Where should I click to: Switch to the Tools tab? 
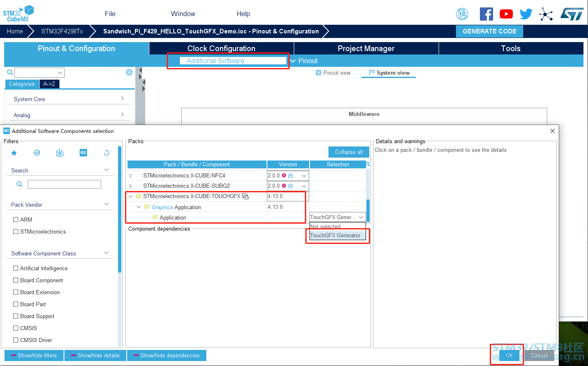pyautogui.click(x=511, y=48)
